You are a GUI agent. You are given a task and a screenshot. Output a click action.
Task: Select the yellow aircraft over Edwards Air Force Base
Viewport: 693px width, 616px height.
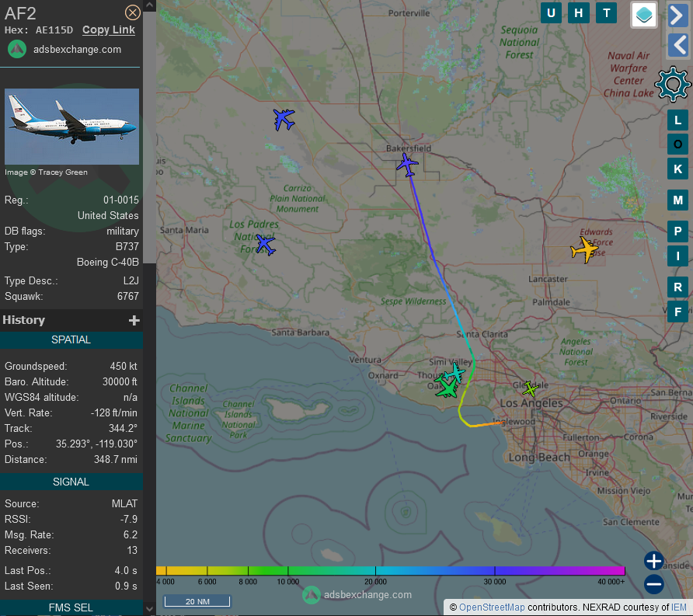click(x=584, y=250)
